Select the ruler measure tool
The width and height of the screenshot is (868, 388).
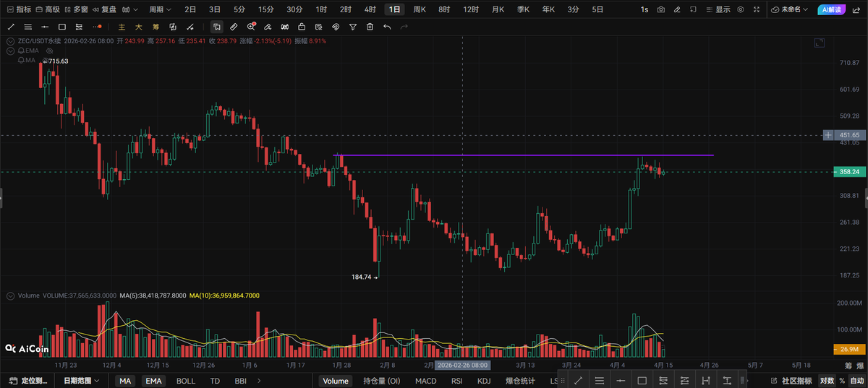[x=234, y=27]
